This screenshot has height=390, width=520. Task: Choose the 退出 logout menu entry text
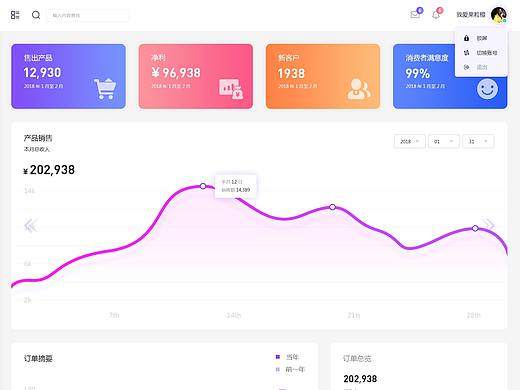[x=482, y=67]
